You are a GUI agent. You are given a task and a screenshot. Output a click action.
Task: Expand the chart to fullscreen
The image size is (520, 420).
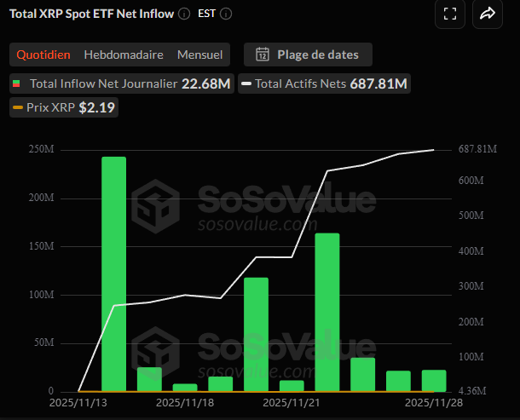pyautogui.click(x=449, y=14)
